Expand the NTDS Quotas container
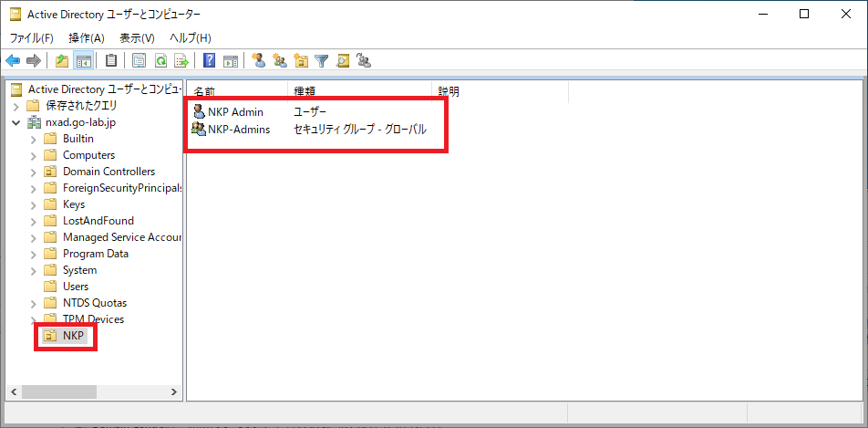Screen dimensions: 868x428 34,303
